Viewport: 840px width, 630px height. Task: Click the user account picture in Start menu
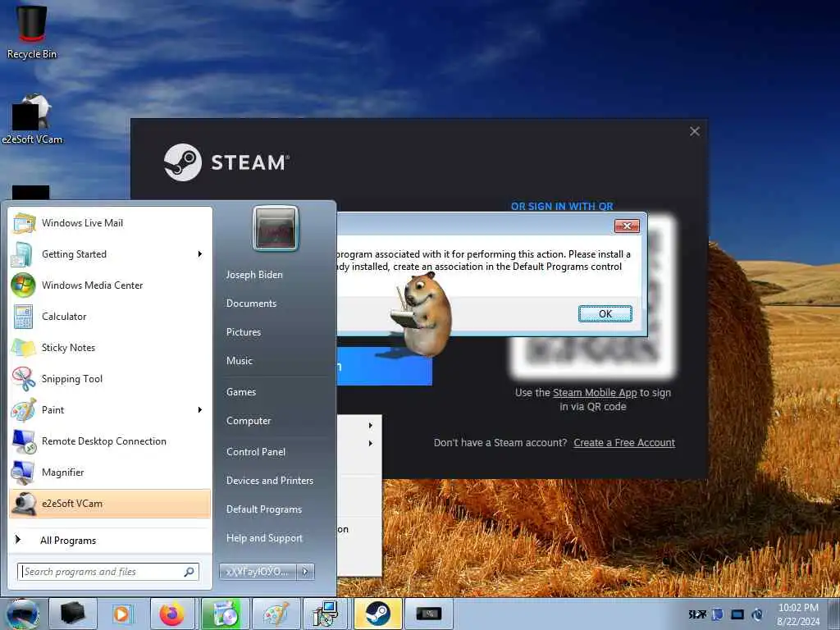click(x=276, y=228)
